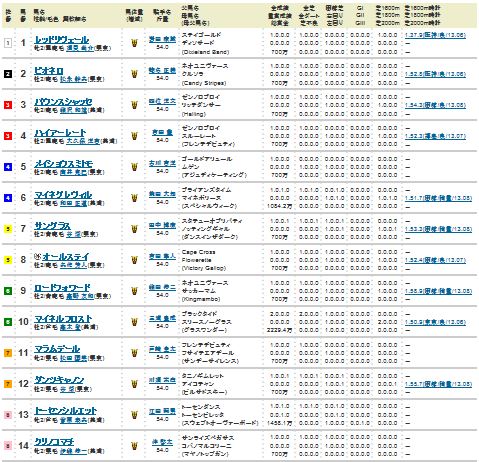Click the gold weight icon in horse 5 row
Viewport: 479px width, 462px height.
pyautogui.click(x=134, y=167)
